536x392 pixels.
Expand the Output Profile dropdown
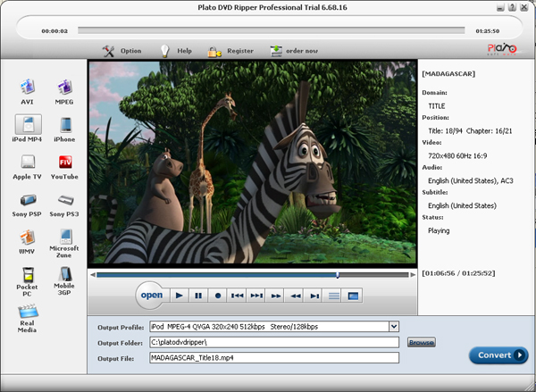pos(394,326)
